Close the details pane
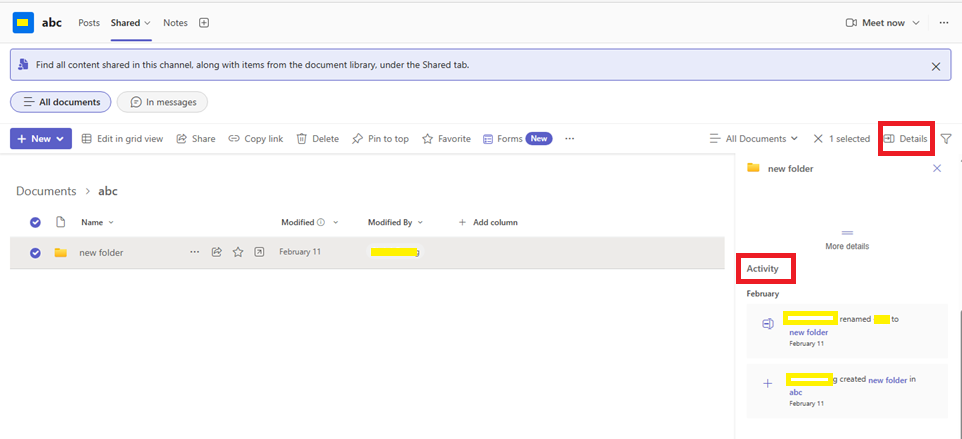The height and width of the screenshot is (439, 962). [x=937, y=169]
